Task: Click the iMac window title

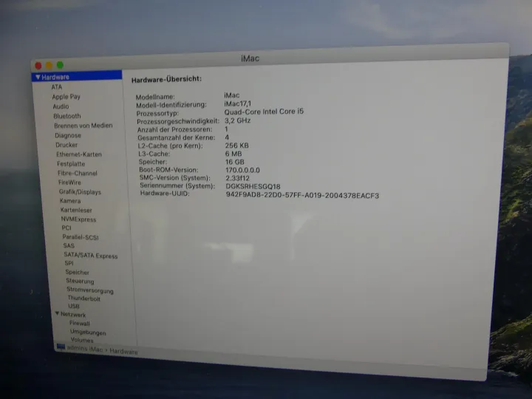Action: tap(250, 58)
